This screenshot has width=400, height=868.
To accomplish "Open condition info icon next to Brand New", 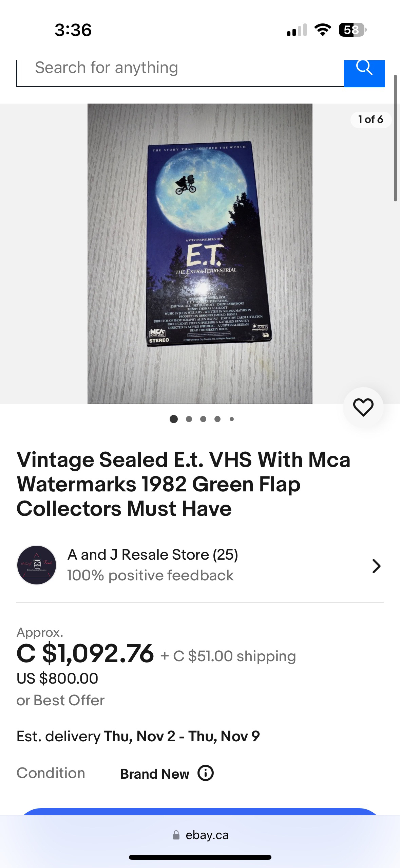I will [x=206, y=773].
